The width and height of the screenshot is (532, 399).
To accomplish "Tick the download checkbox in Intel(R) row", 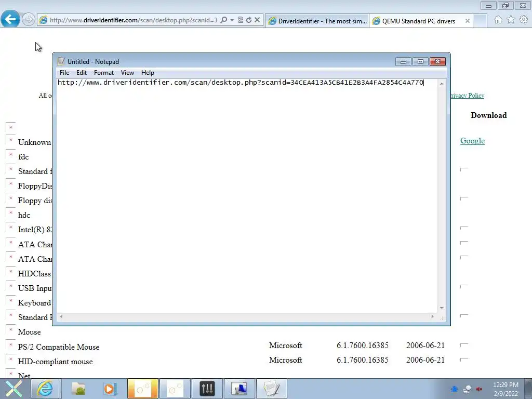I will click(464, 228).
